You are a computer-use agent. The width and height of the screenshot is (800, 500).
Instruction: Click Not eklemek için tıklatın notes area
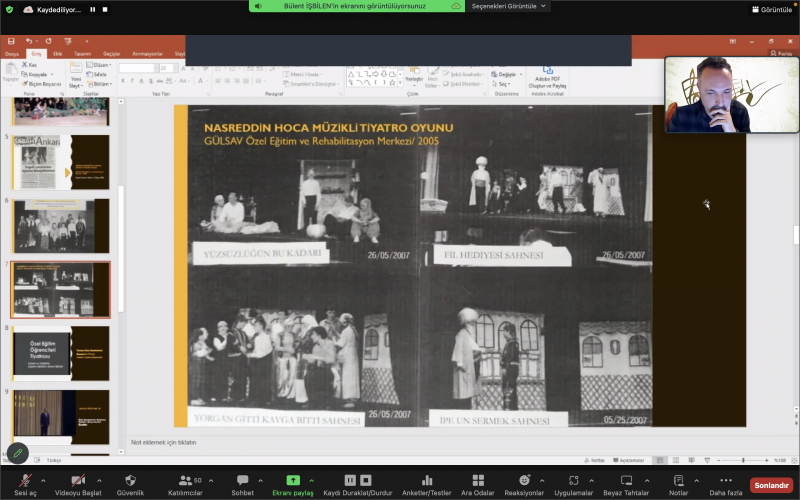(164, 442)
